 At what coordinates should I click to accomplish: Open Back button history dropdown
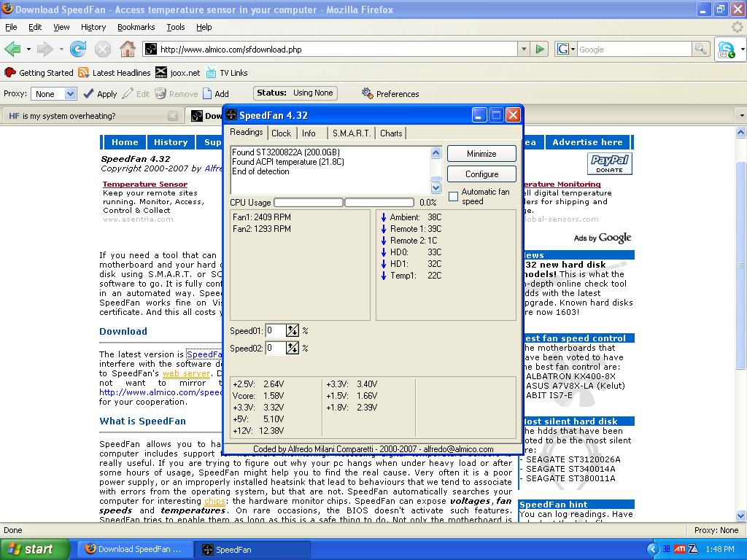pyautogui.click(x=28, y=49)
